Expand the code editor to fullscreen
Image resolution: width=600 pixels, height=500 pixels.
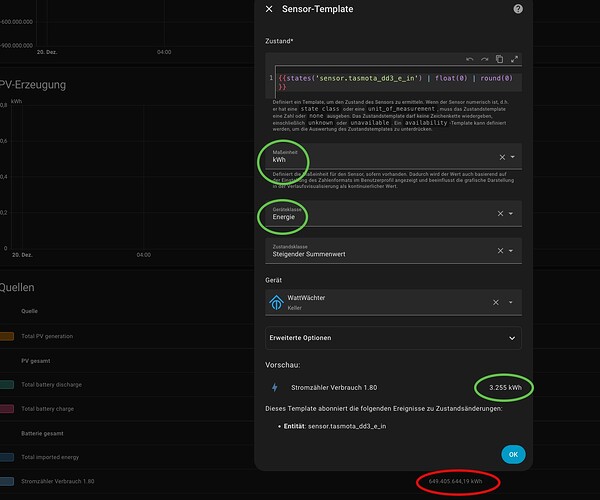point(514,59)
